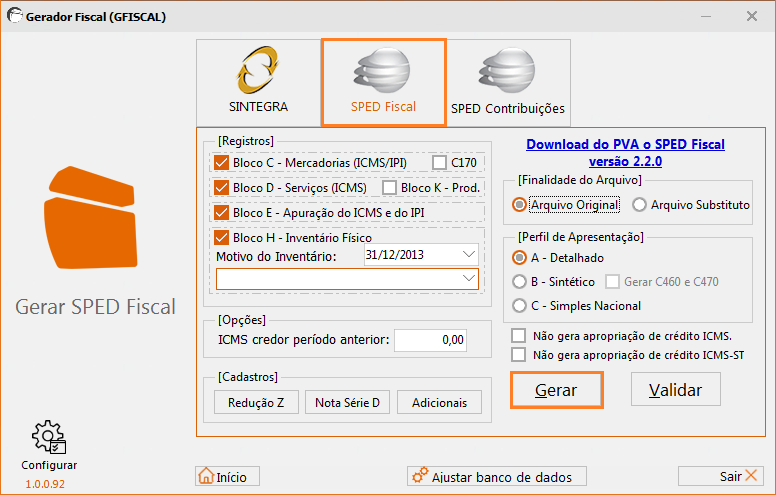
Task: Enable Bloco K - Prod. checkbox
Action: point(389,188)
